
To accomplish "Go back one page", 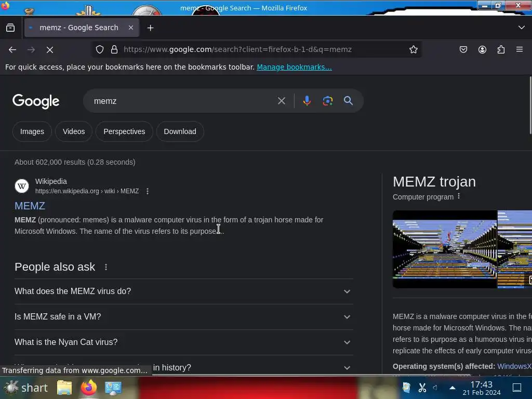I will (x=12, y=49).
